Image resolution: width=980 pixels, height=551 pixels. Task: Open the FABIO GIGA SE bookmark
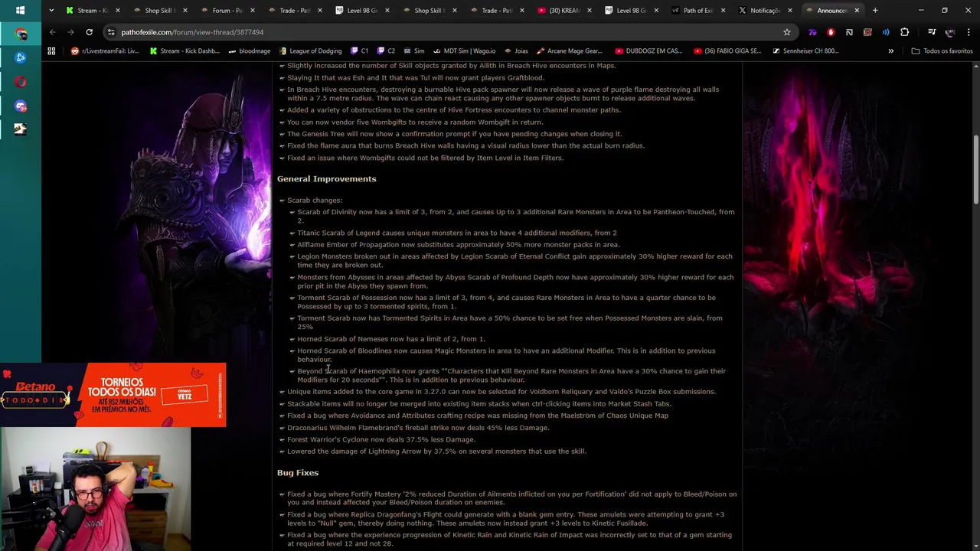click(727, 51)
